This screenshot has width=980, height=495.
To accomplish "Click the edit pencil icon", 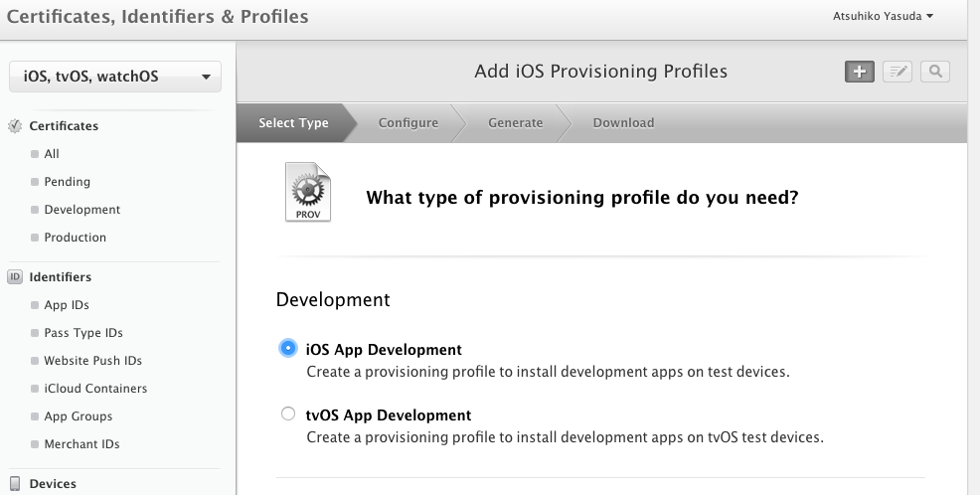I will tap(898, 72).
